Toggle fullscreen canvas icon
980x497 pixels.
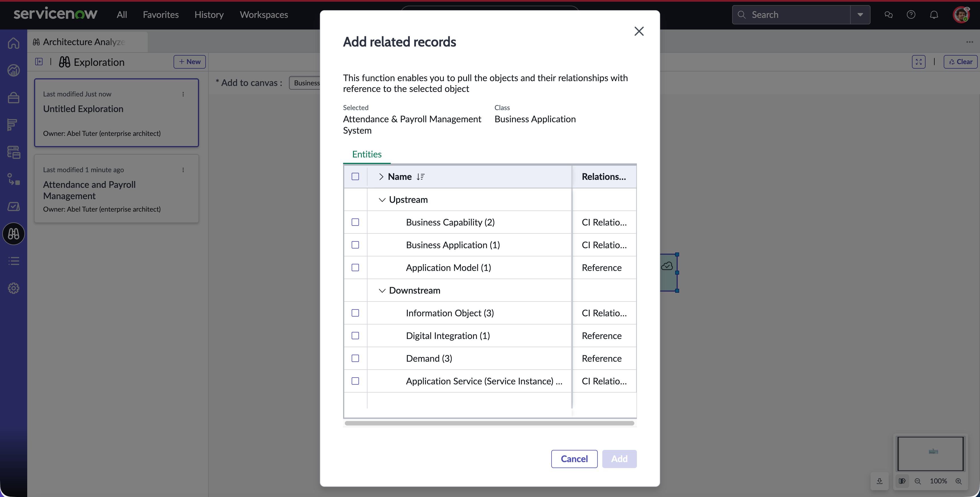919,62
